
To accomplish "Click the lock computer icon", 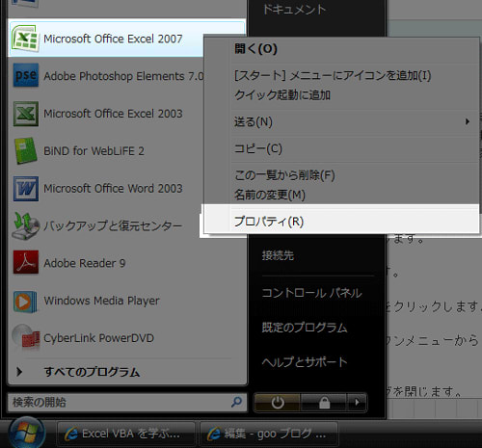I will click(324, 403).
